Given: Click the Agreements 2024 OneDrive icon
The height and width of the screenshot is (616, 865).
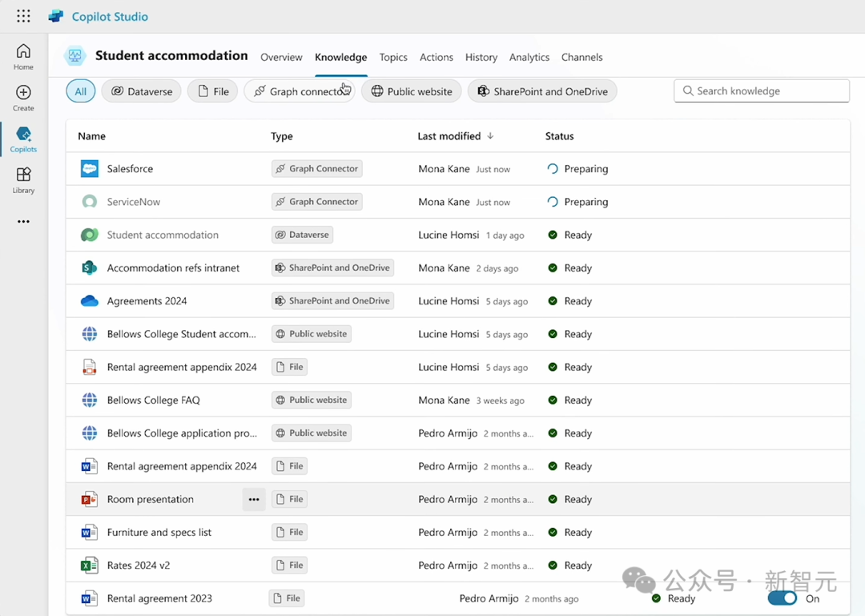Looking at the screenshot, I should [x=89, y=301].
